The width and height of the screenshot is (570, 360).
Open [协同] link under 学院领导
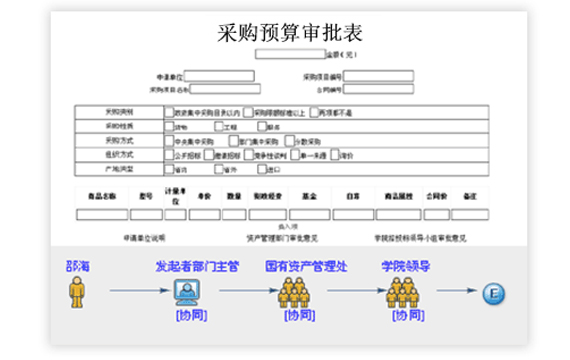pyautogui.click(x=408, y=315)
